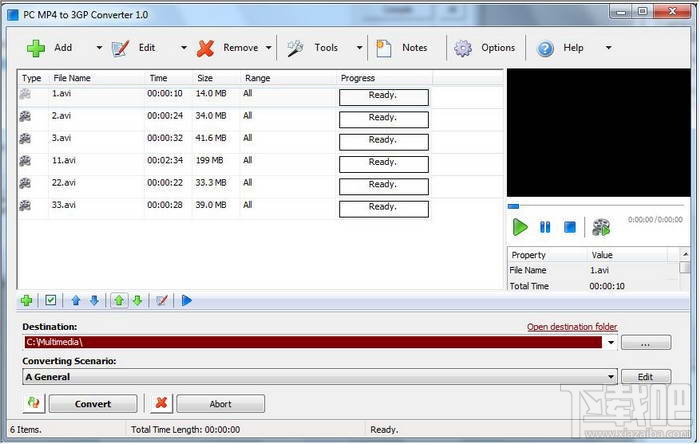Click the refresh icon left of Convert

tap(33, 403)
